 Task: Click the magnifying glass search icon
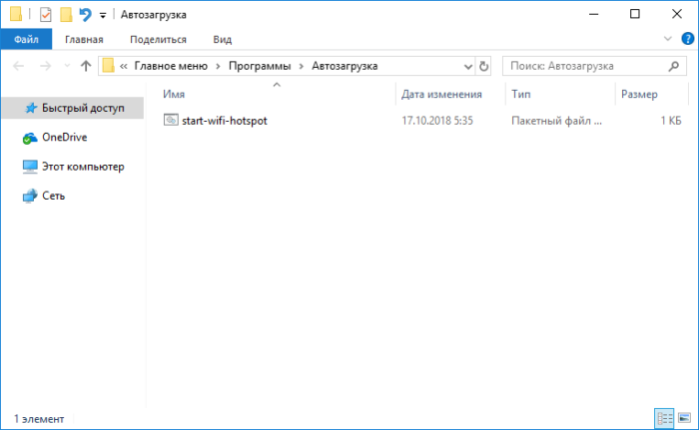point(674,66)
